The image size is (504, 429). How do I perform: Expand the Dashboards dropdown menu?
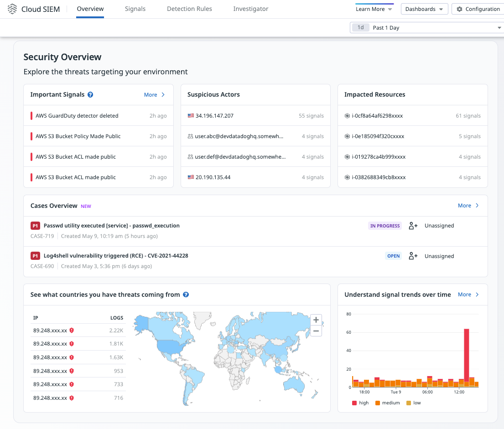point(424,9)
